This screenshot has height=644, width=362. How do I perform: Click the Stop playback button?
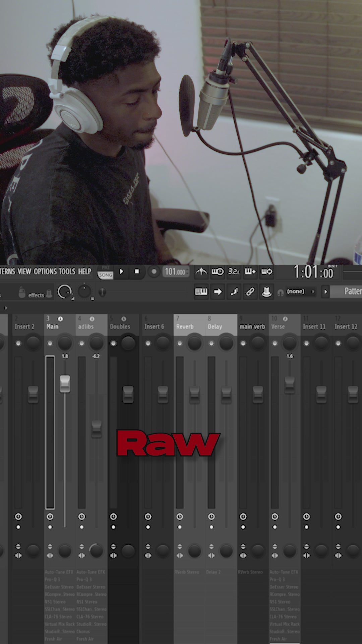pyautogui.click(x=137, y=271)
